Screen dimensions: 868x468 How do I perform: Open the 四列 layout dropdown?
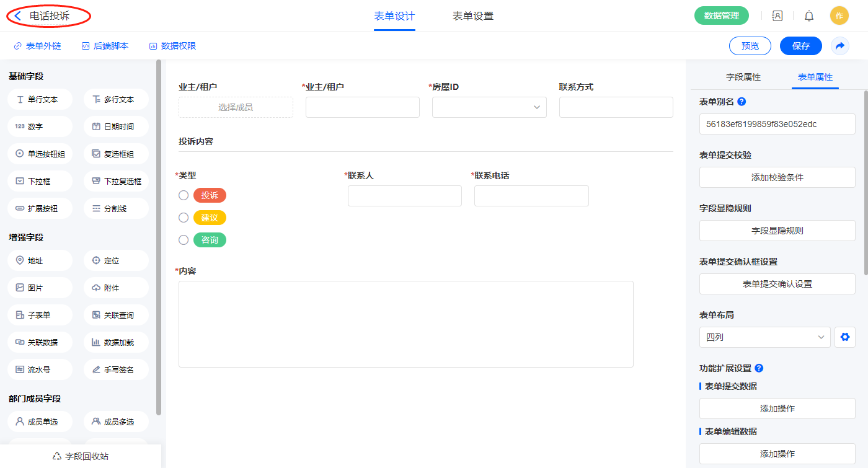tap(764, 337)
